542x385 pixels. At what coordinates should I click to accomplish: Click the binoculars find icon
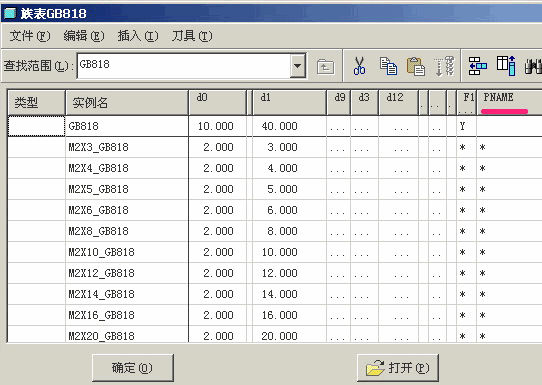[533, 66]
